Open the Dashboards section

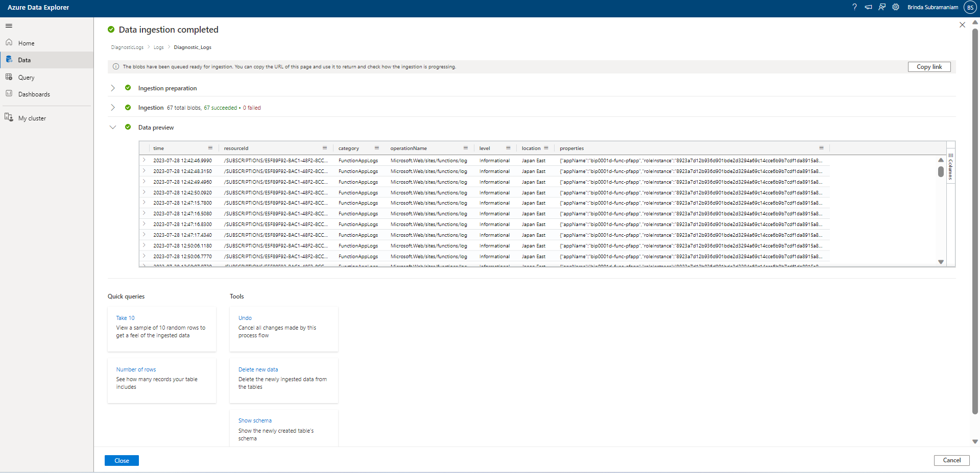point(34,94)
